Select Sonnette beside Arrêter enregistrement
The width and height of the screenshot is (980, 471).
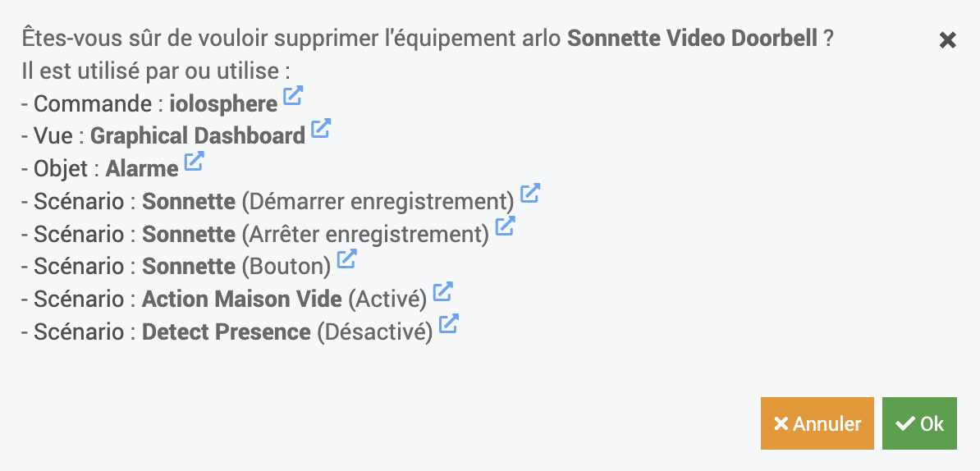pos(189,234)
